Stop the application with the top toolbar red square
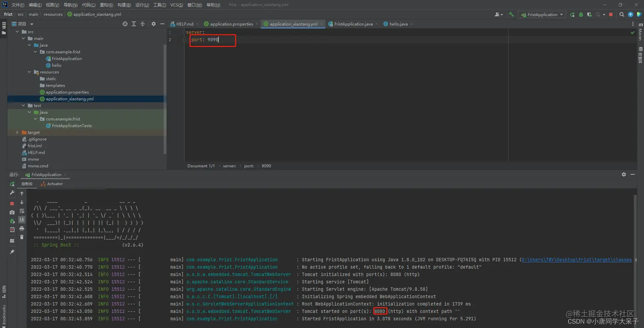 [x=611, y=14]
